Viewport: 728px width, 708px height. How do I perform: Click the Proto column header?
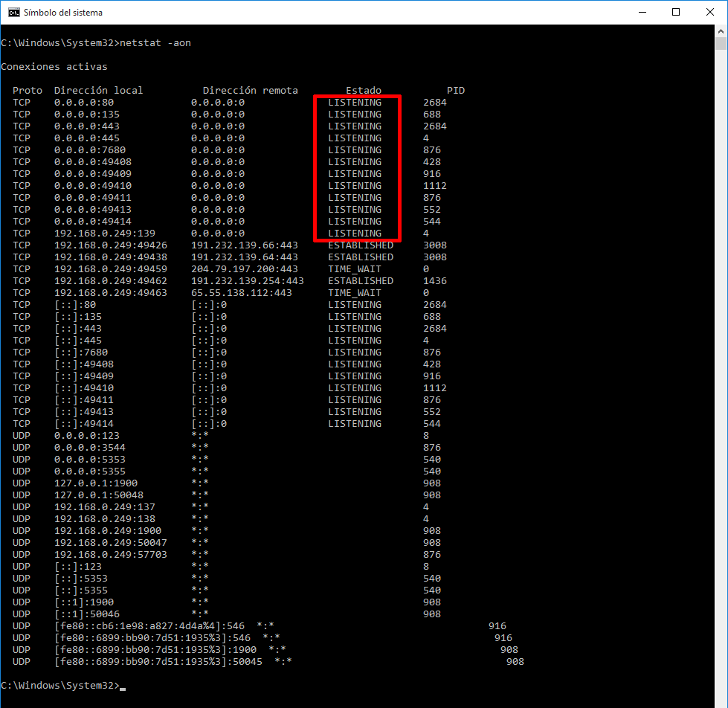(x=28, y=91)
